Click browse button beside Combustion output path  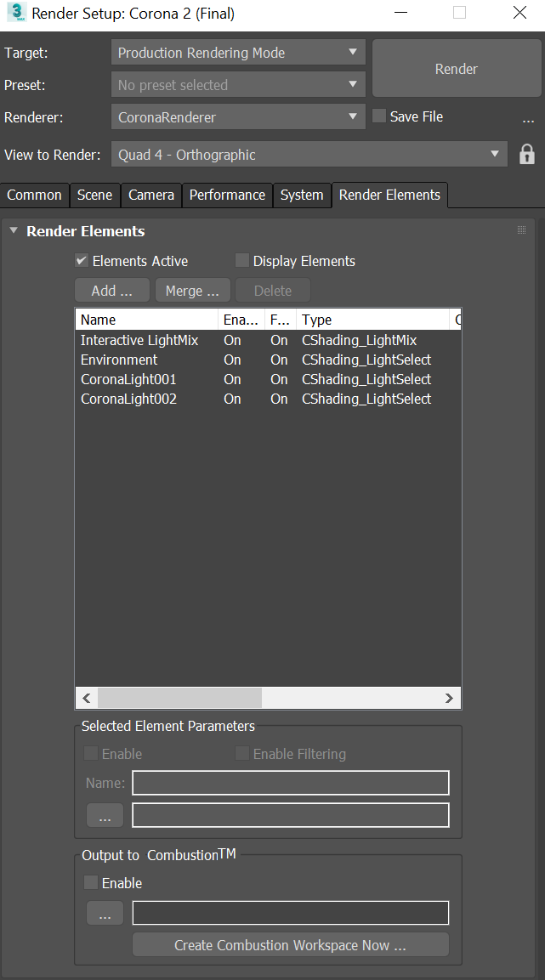[105, 913]
